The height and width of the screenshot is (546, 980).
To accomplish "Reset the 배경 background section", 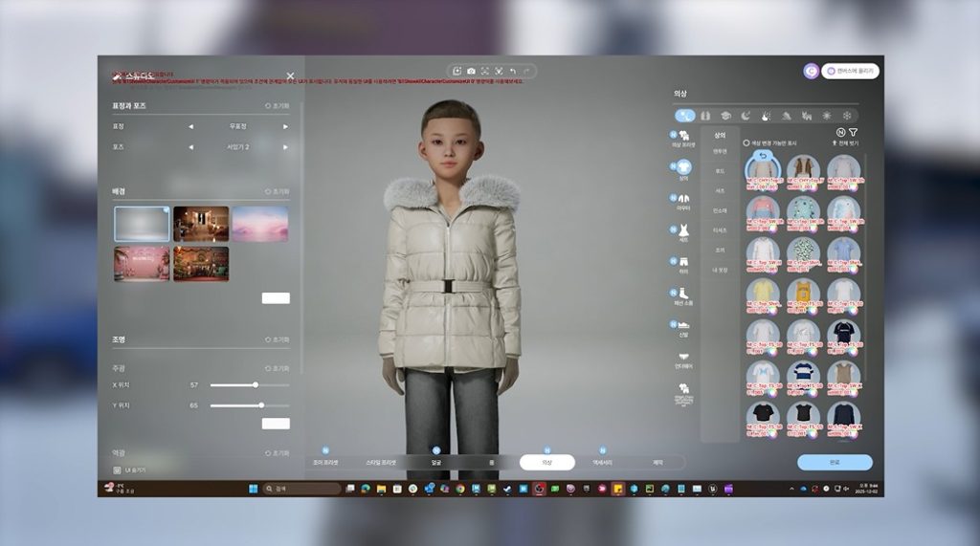I will pyautogui.click(x=277, y=192).
